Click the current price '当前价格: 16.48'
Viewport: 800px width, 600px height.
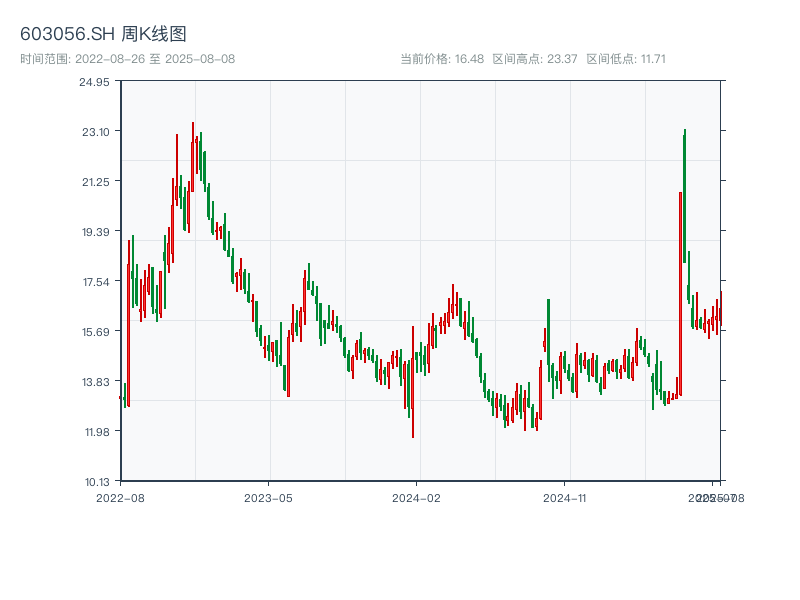coord(442,59)
